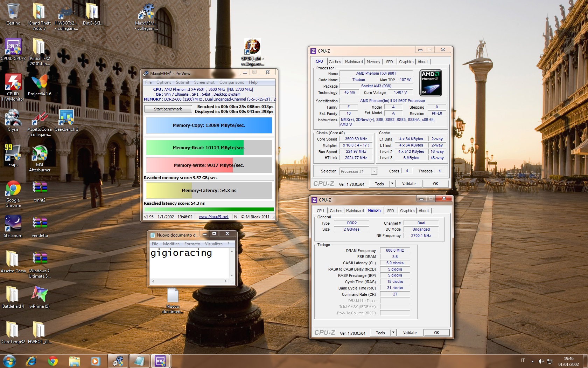Click Notepad vertical scrollbar

[231, 263]
